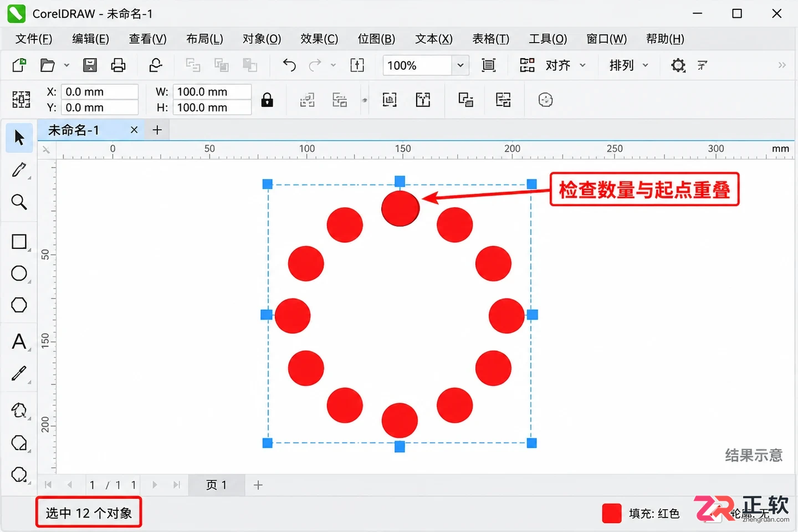The width and height of the screenshot is (798, 532).
Task: Select the 页 1 page tab
Action: (217, 485)
